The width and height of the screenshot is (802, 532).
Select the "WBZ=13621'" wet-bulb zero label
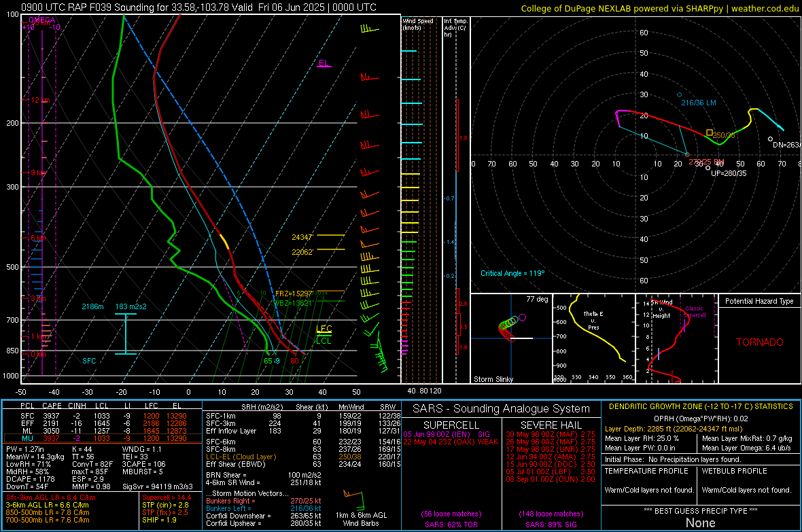pyautogui.click(x=294, y=303)
